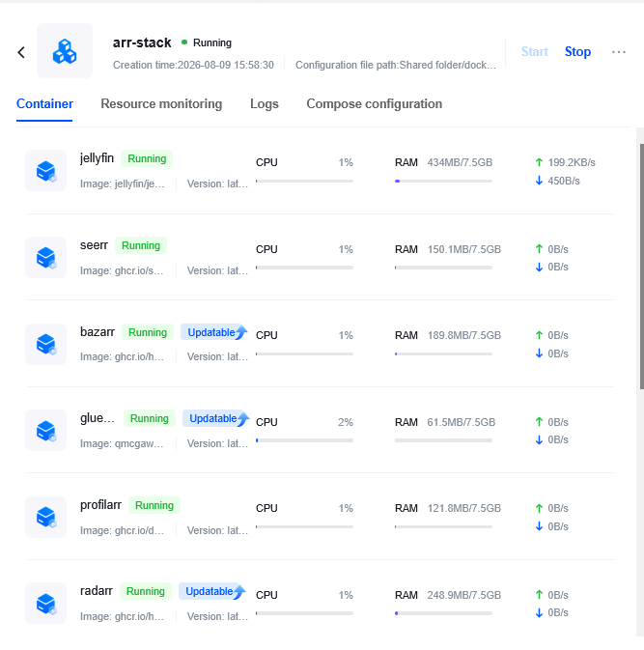Click the profilarr container icon

pos(46,517)
